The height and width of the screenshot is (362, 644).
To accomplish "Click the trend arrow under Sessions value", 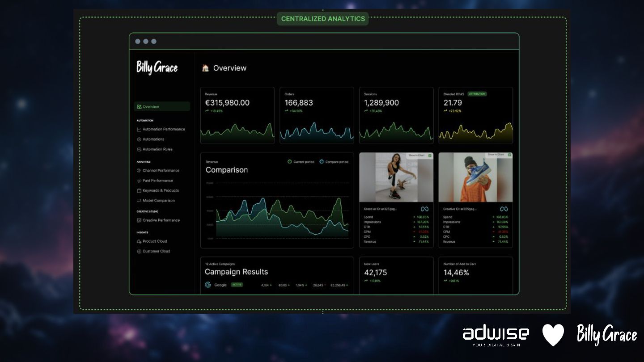I will tap(366, 111).
